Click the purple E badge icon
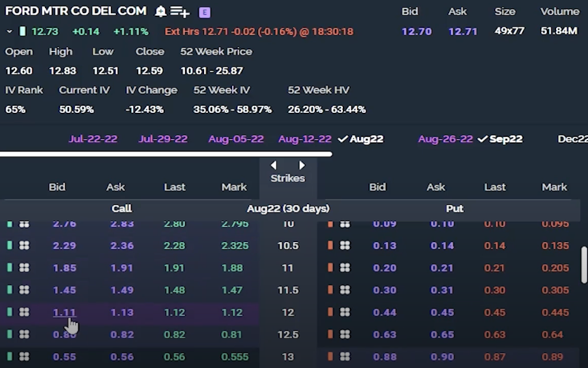 (205, 12)
